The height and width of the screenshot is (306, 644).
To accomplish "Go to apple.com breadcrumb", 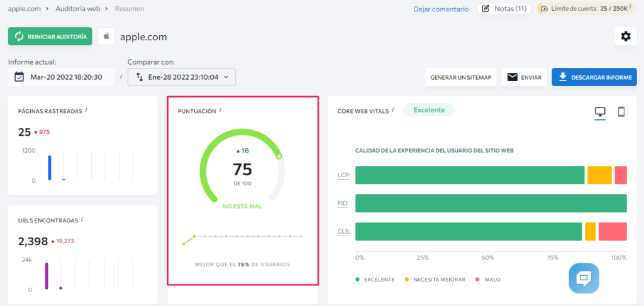I will point(25,9).
